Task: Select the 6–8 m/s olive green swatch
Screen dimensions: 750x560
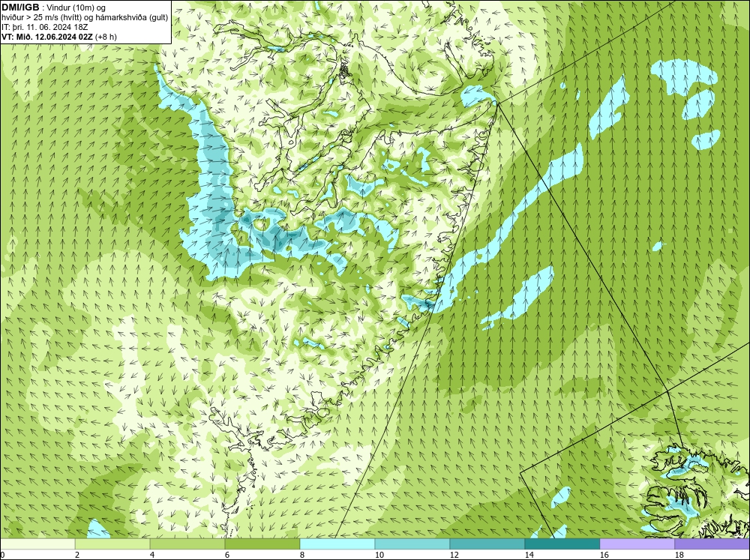Action: tap(262, 544)
